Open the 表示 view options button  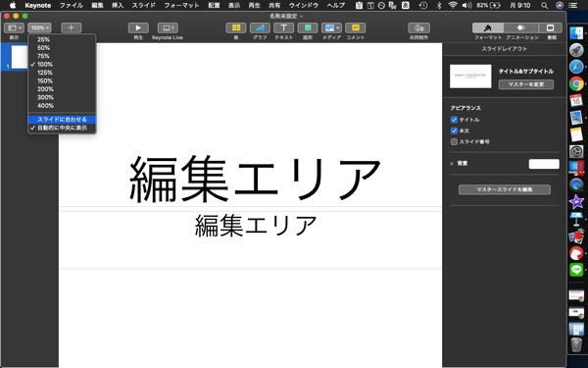[x=14, y=27]
